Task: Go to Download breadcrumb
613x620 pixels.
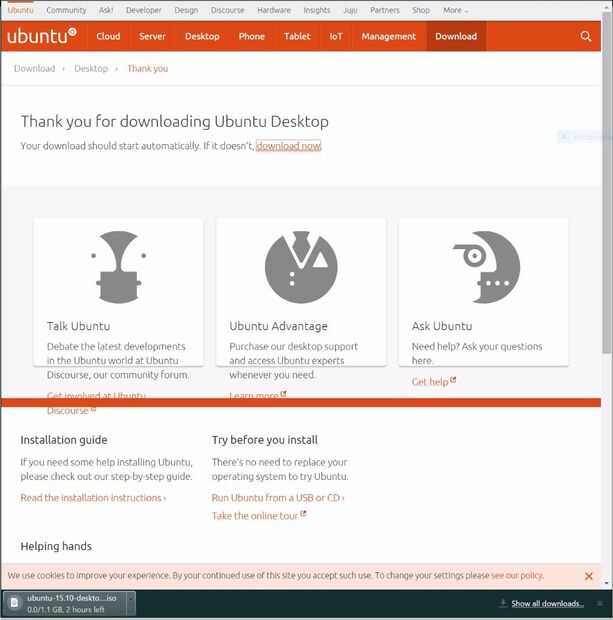Action: 34,68
